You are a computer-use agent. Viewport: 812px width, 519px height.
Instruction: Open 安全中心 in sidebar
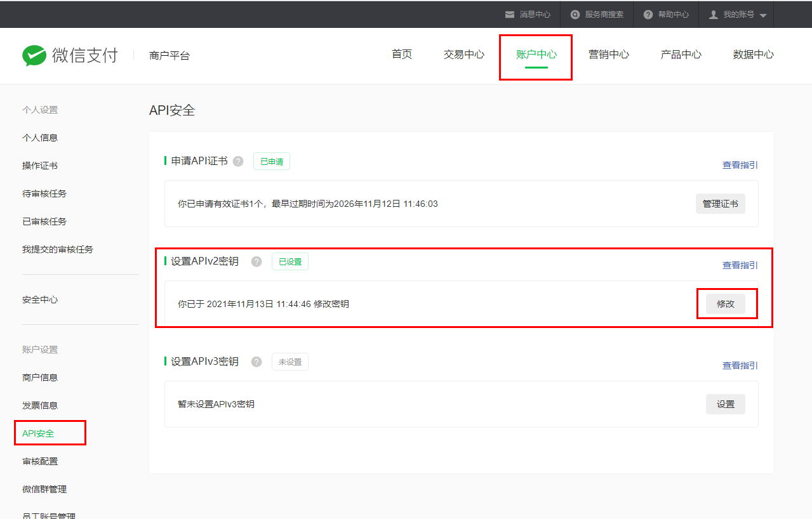pos(40,299)
